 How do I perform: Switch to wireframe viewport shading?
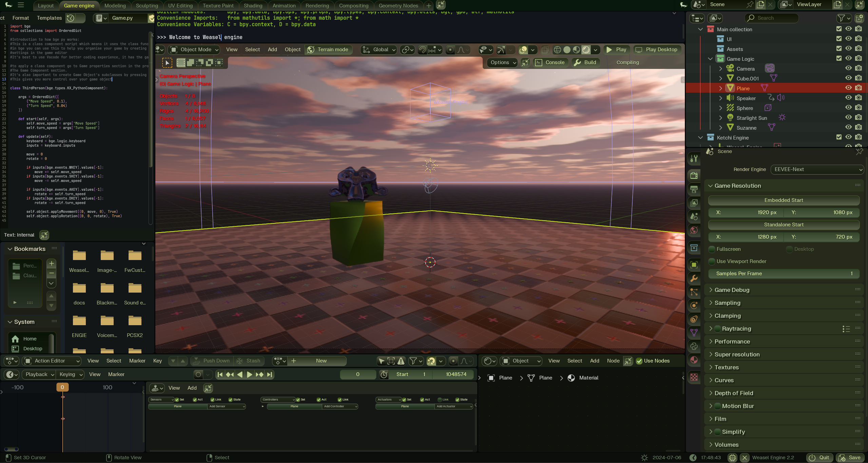pyautogui.click(x=557, y=50)
